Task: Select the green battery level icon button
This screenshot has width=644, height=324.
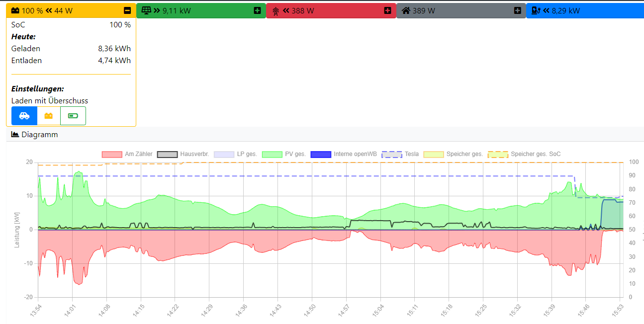Action: pos(73,116)
